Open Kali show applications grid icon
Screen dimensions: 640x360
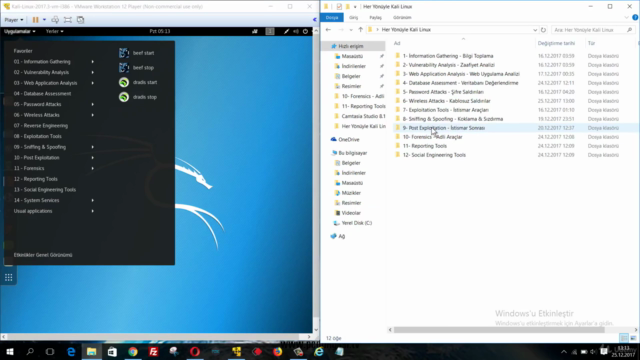(9, 278)
